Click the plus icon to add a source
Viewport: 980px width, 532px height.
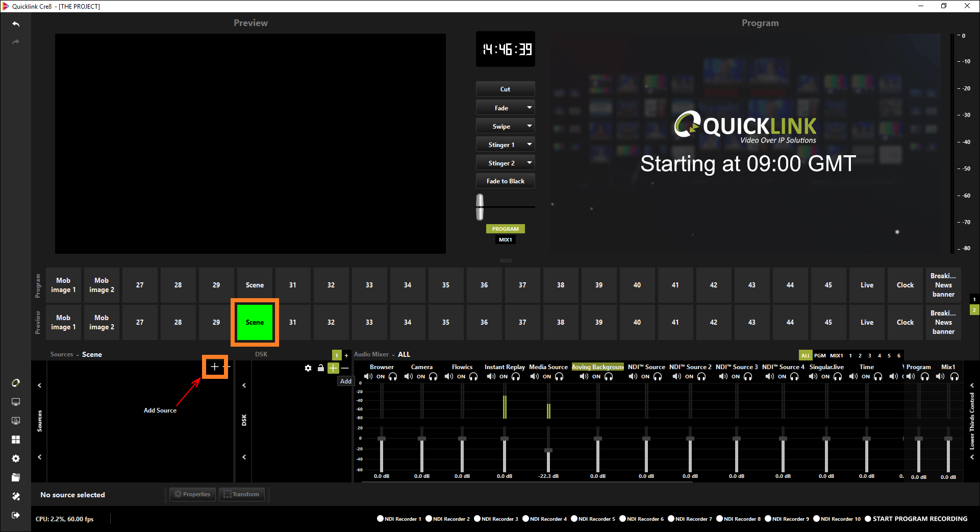tap(215, 367)
